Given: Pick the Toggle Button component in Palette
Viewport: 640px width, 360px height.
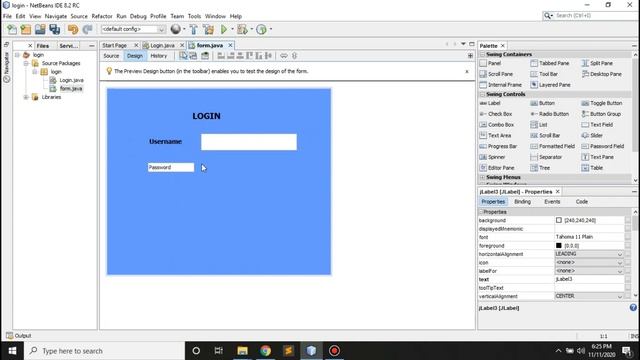Looking at the screenshot, I should pos(602,103).
